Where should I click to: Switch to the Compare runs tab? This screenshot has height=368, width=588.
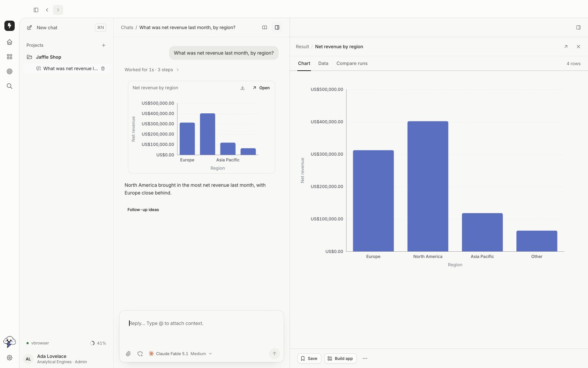coord(352,63)
